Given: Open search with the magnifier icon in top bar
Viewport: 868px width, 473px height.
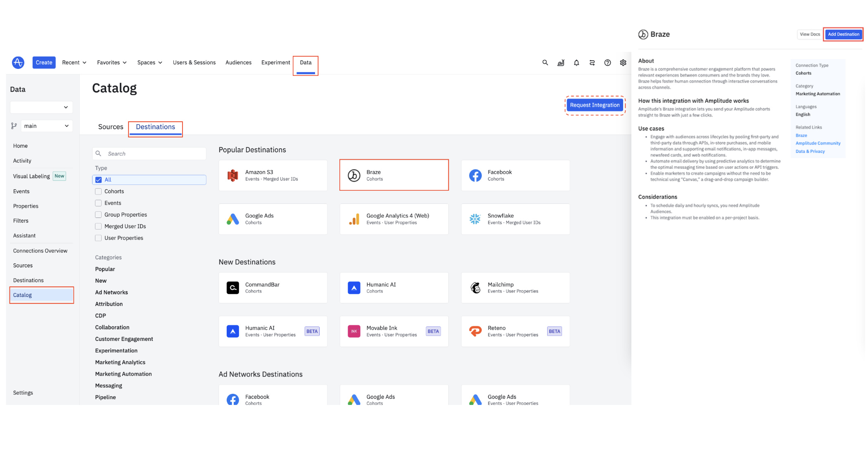Looking at the screenshot, I should click(545, 62).
